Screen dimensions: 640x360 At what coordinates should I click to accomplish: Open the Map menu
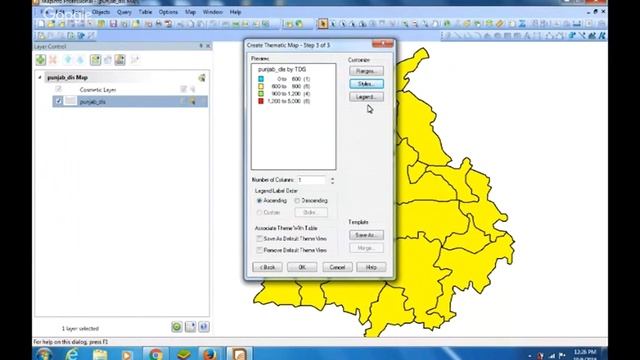(190, 12)
